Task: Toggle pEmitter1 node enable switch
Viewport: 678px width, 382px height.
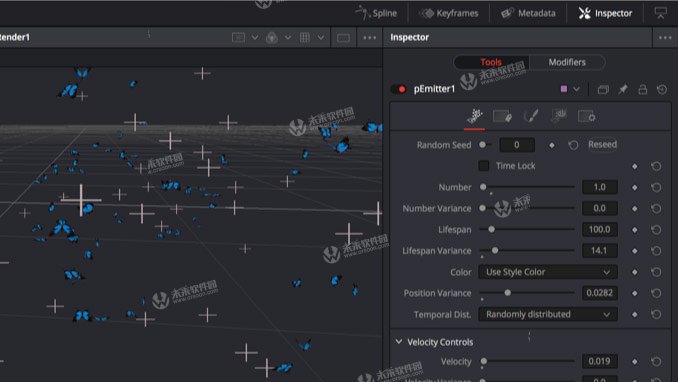Action: click(x=398, y=89)
